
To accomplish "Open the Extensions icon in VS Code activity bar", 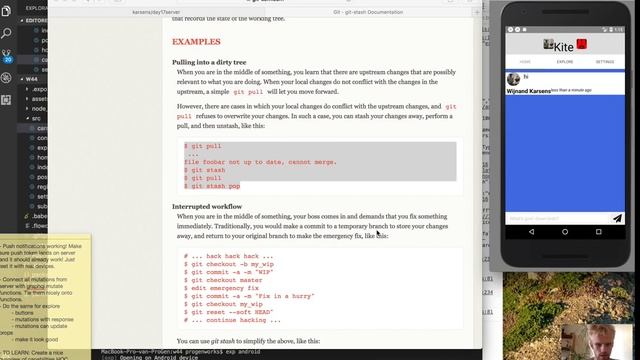I will click(x=6, y=100).
